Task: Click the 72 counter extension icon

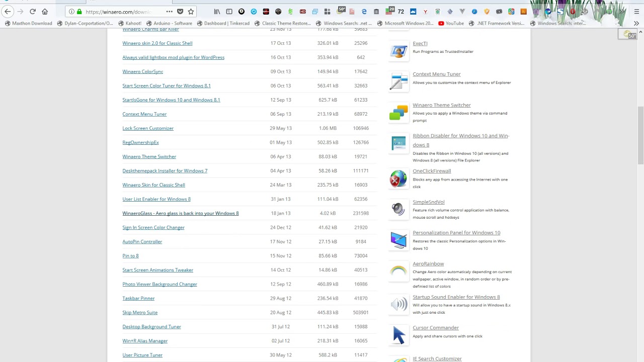Action: pos(400,12)
